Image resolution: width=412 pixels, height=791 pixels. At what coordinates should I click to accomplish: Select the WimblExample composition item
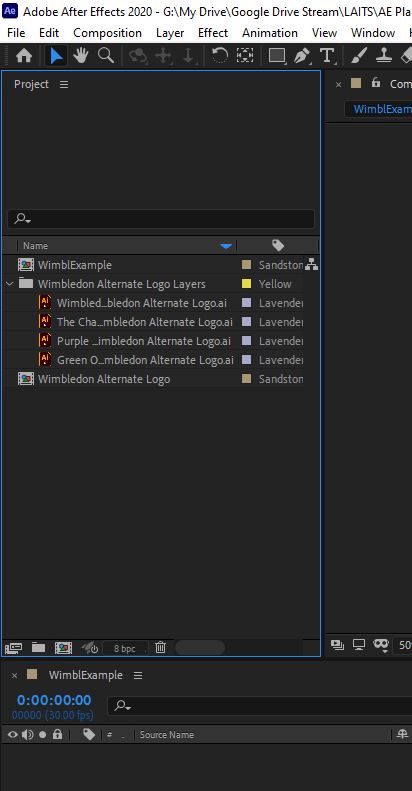pyautogui.click(x=75, y=265)
